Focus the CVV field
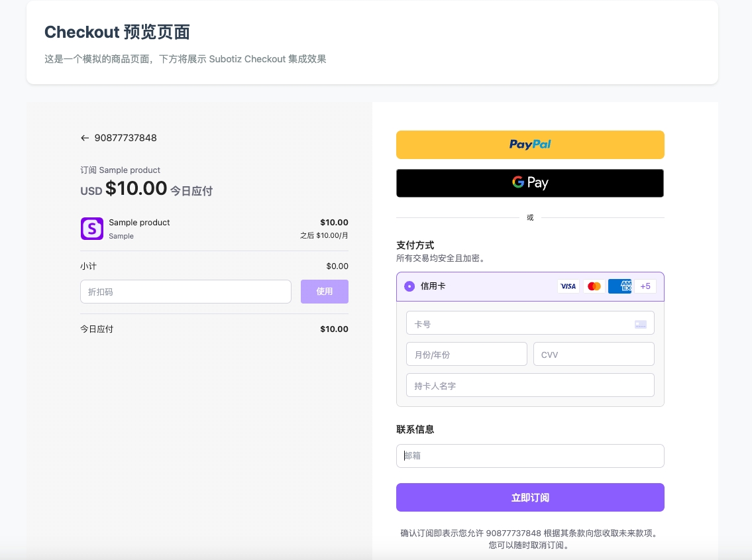This screenshot has height=560, width=752. point(594,354)
